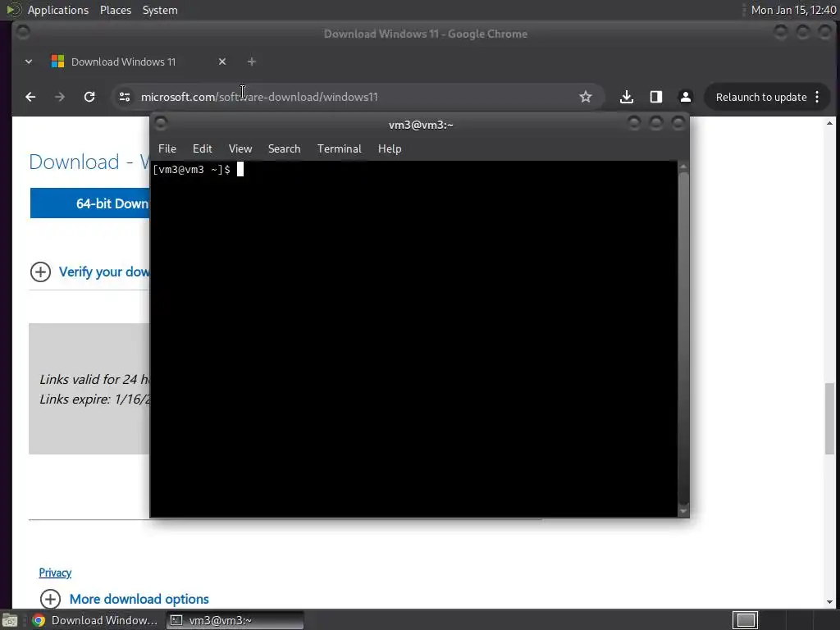
Task: Open Places menu in top panel
Action: tap(116, 10)
